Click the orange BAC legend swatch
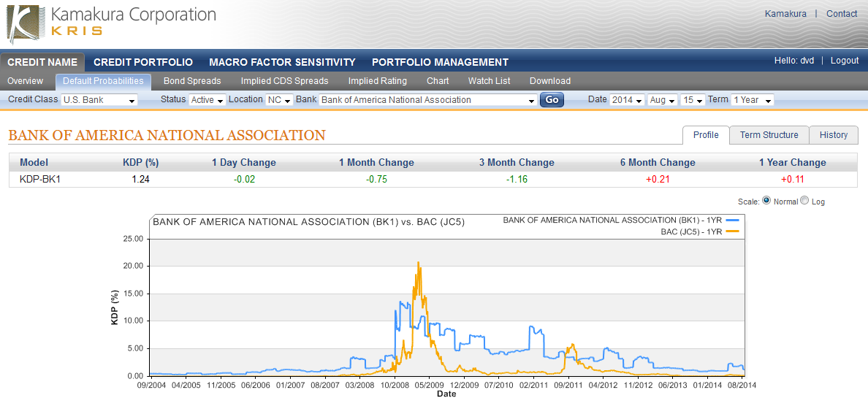This screenshot has width=868, height=406. (x=733, y=231)
